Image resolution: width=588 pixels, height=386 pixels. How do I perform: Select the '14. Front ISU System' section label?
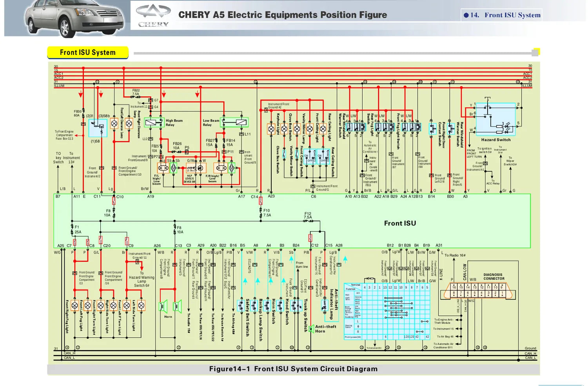[x=502, y=15]
